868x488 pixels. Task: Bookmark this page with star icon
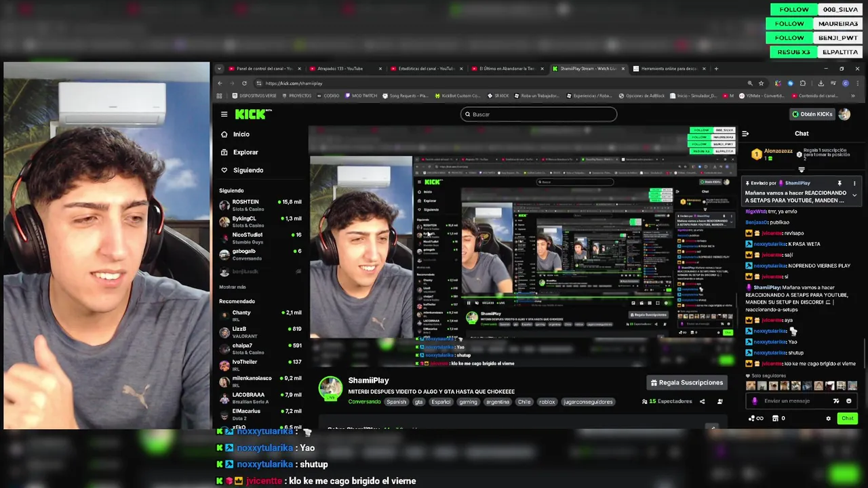coord(761,83)
